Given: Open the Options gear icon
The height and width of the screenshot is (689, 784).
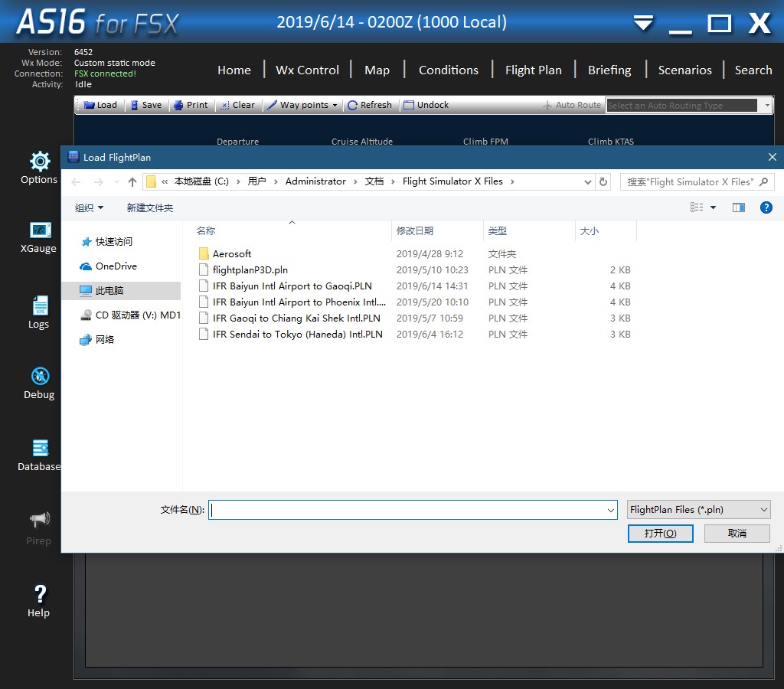Looking at the screenshot, I should click(40, 162).
